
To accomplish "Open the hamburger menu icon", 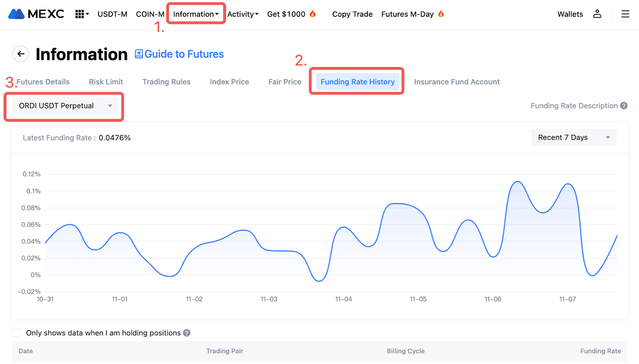I will click(625, 14).
